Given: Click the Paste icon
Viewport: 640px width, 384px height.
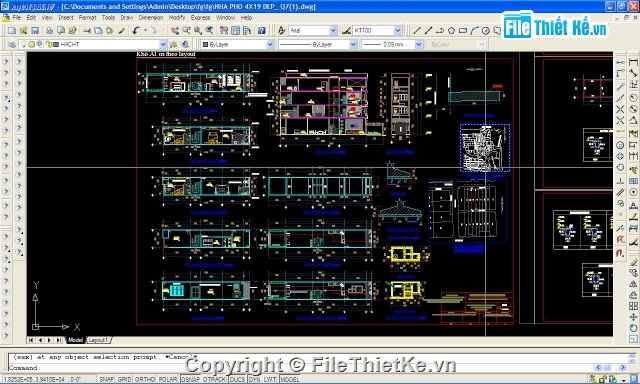Looking at the screenshot, I should [109, 31].
